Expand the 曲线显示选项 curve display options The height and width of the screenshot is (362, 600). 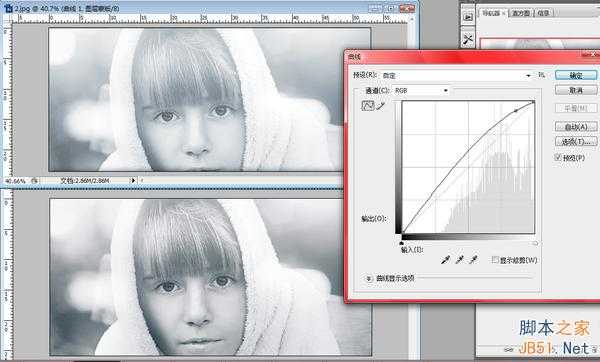(x=368, y=278)
